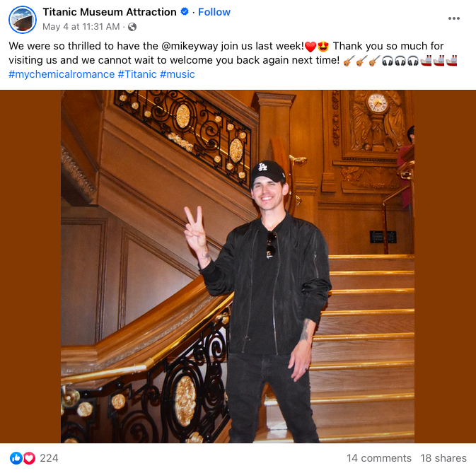View the 14 comments on the post
Image resolution: width=476 pixels, height=473 pixels.
point(379,458)
